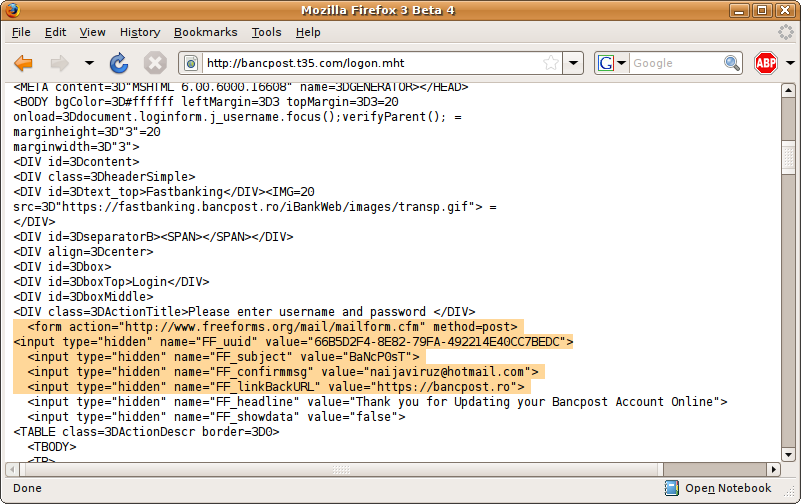Open the View menu
The height and width of the screenshot is (504, 801).
92,32
